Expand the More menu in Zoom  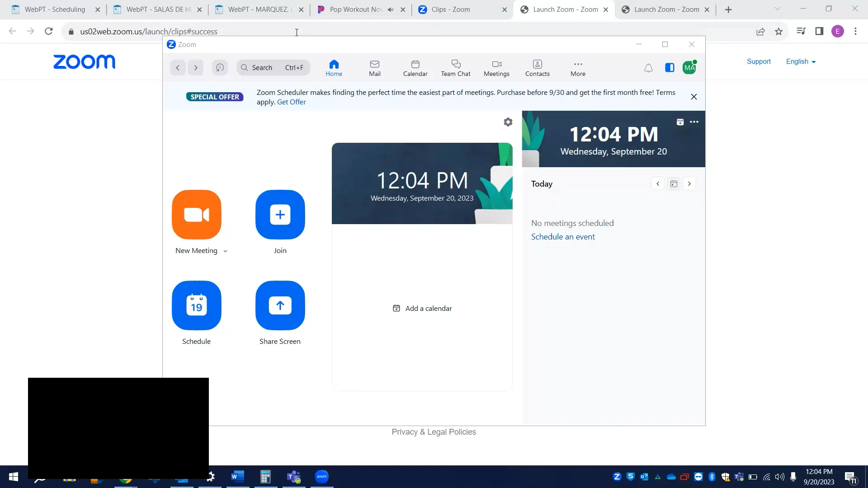(577, 67)
